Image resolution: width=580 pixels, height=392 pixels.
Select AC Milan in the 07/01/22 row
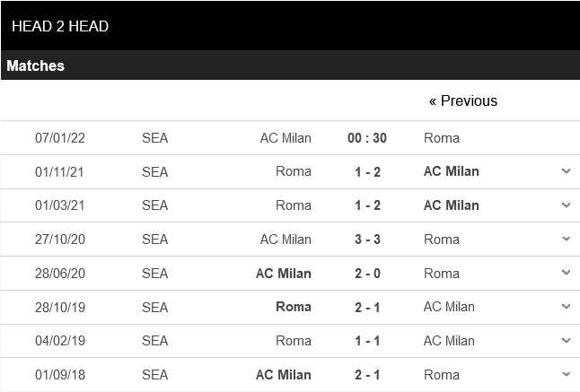click(x=286, y=137)
